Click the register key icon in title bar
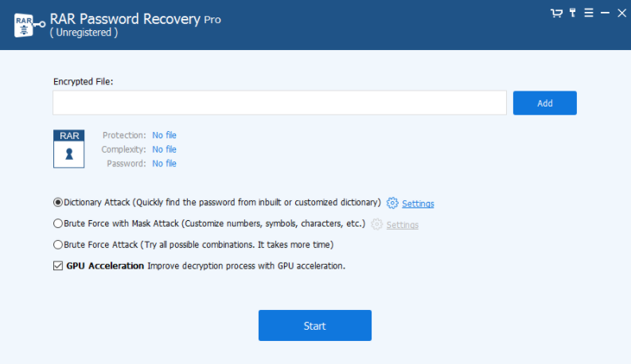Viewport: 631px width, 364px height. [x=573, y=13]
